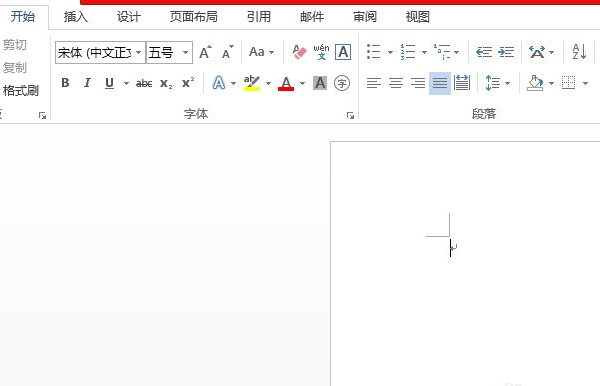Expand the shading color dropdown arrow
This screenshot has width=600, height=386.
551,83
